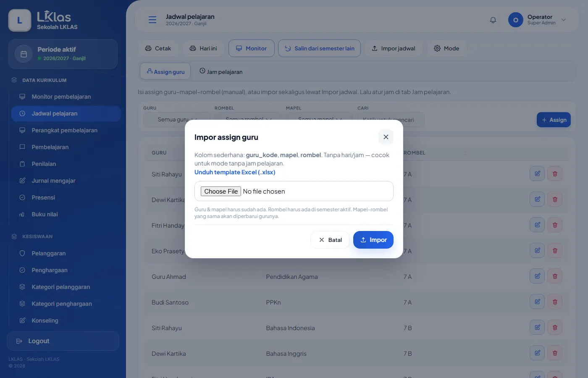Delete the Siti Rahayu 7 B assignment
This screenshot has height=378, width=588.
(x=555, y=328)
